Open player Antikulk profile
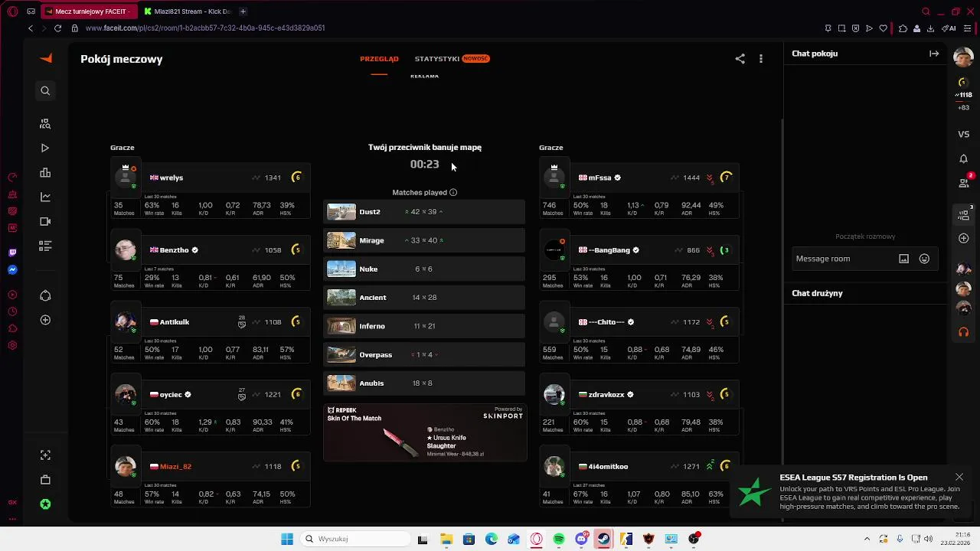980x551 pixels. click(174, 322)
